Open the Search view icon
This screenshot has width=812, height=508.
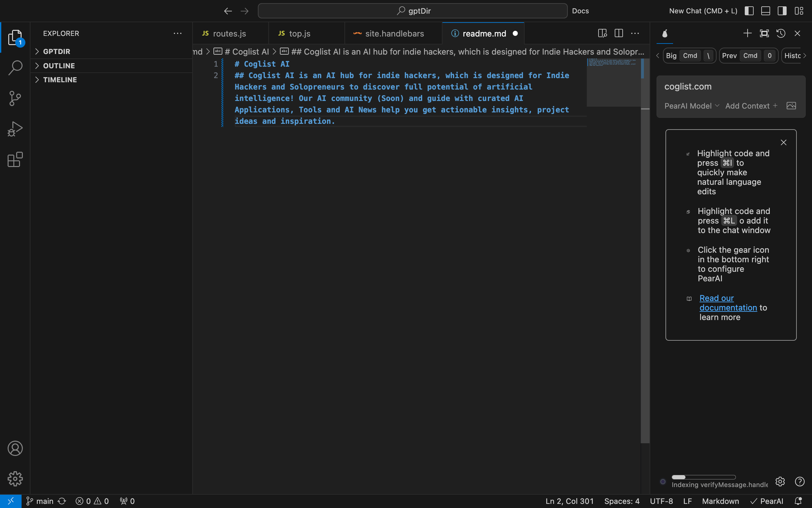coord(15,68)
